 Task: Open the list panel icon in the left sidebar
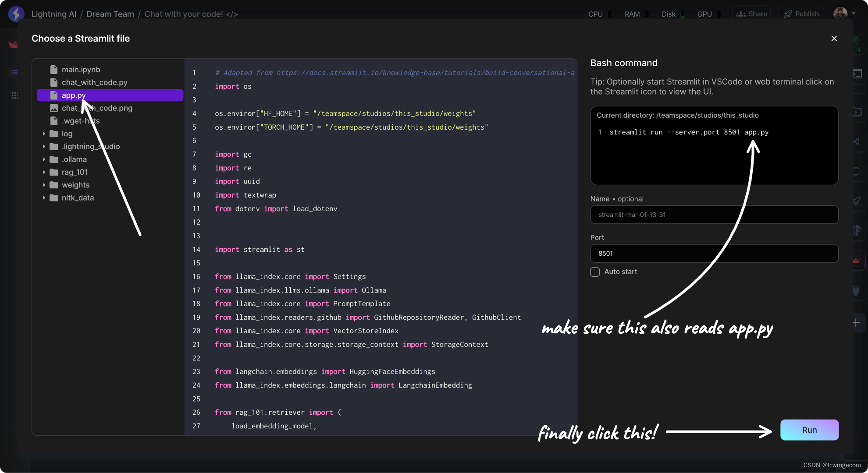pos(14,72)
